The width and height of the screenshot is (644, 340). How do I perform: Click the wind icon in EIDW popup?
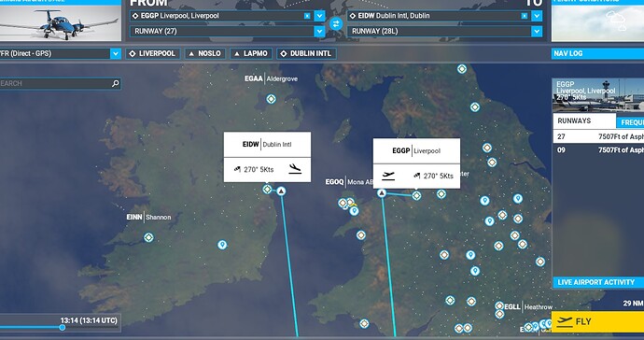pos(237,169)
